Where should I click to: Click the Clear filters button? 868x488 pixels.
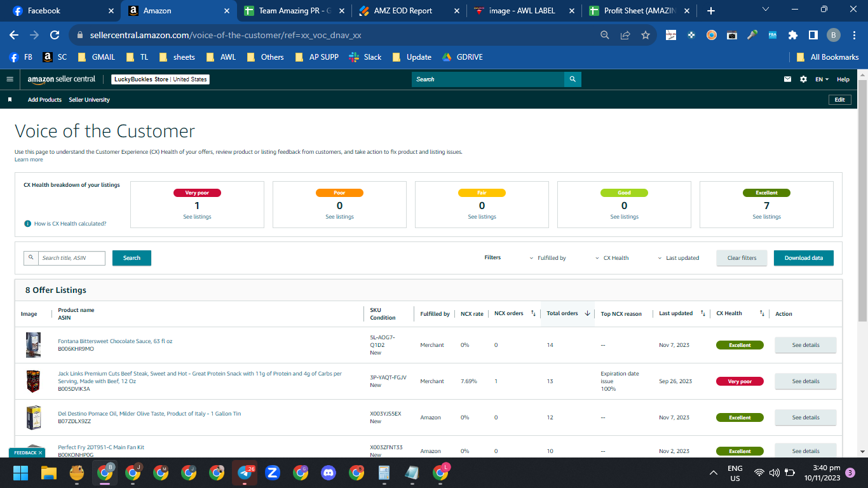[x=742, y=258]
